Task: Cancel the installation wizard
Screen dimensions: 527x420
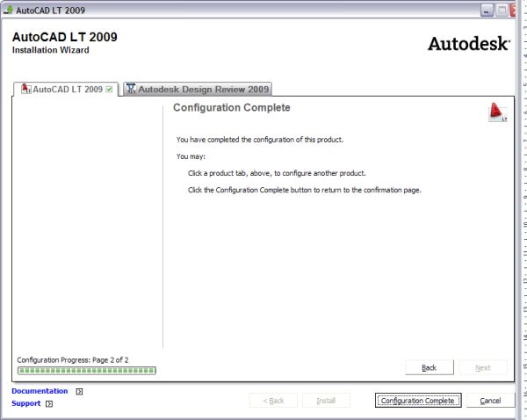Action: click(x=490, y=401)
